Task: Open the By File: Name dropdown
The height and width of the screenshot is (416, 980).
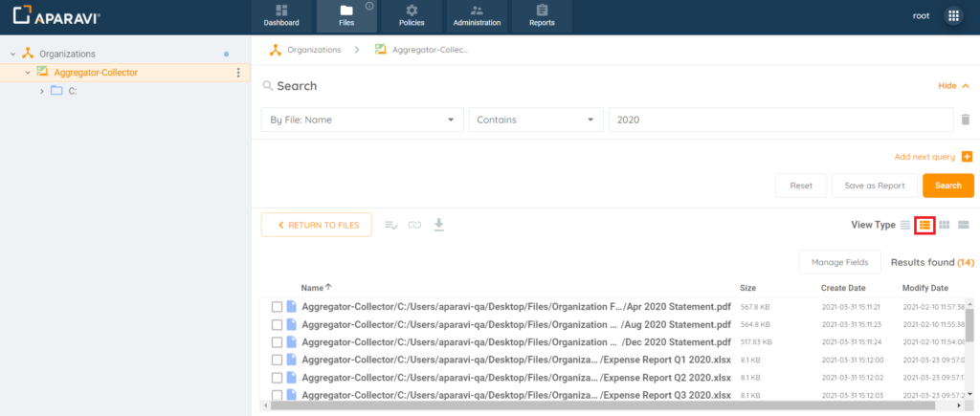Action: coord(362,120)
